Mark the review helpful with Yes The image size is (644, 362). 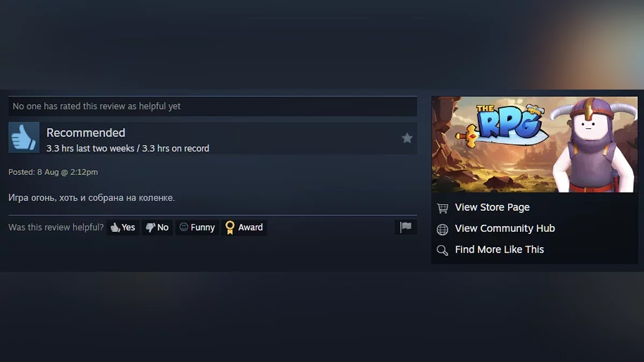[x=123, y=227]
